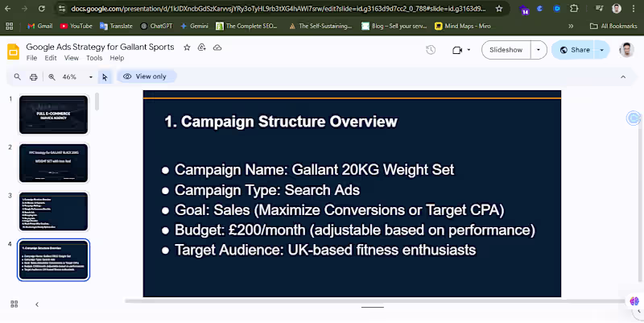This screenshot has width=644, height=323.
Task: Click the document status cloud icon
Action: [217, 48]
